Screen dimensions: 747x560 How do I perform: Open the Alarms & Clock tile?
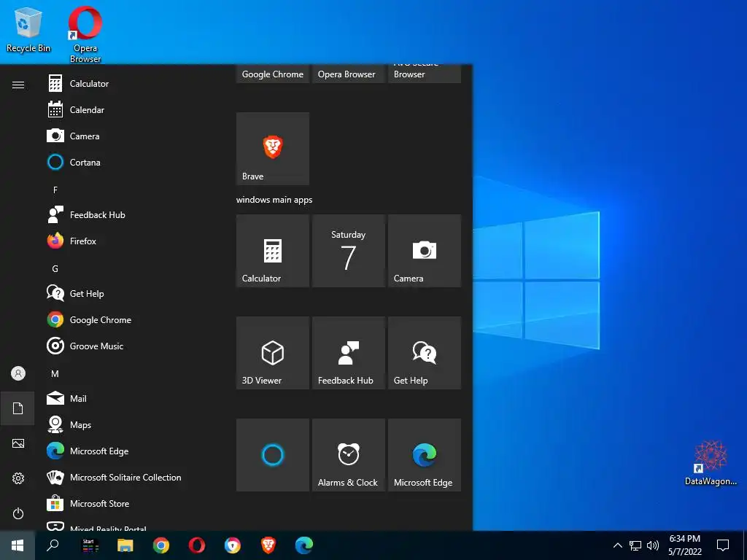pos(348,455)
